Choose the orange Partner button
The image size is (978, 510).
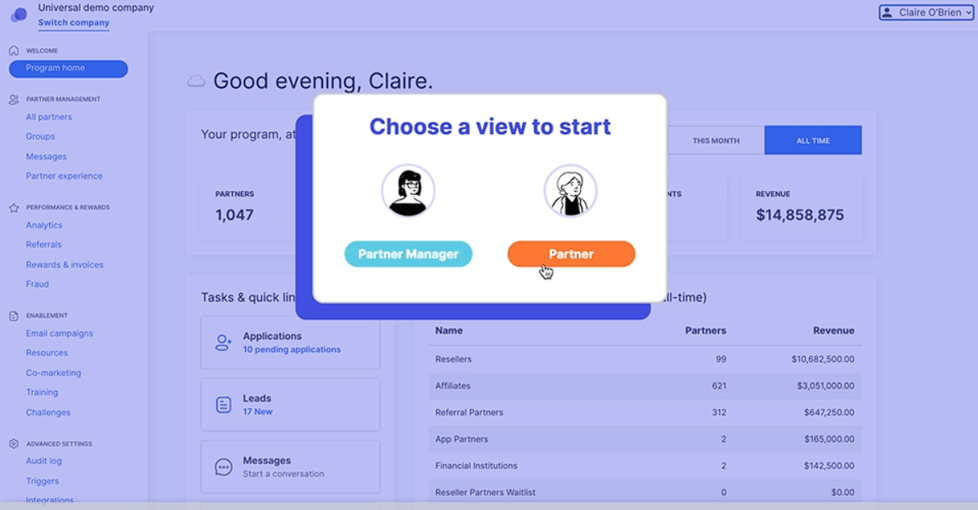(571, 254)
